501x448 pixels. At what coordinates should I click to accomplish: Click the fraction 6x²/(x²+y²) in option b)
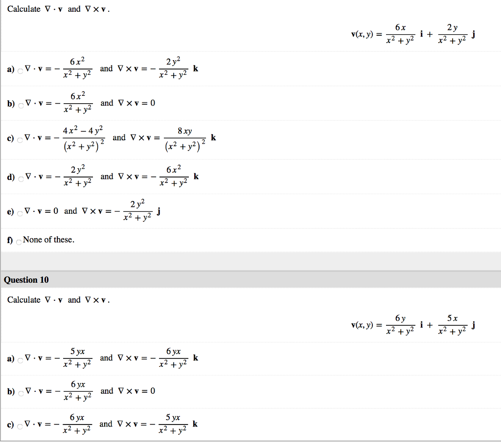point(78,103)
